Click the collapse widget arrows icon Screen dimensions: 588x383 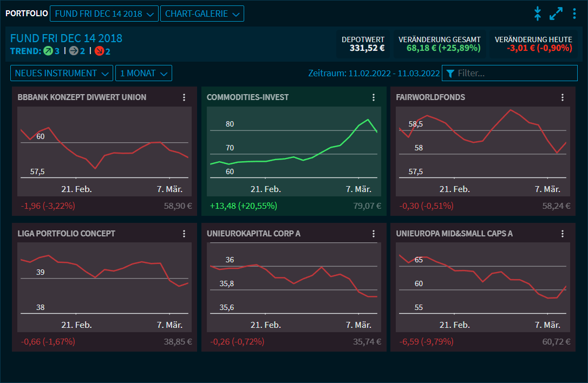(x=537, y=14)
